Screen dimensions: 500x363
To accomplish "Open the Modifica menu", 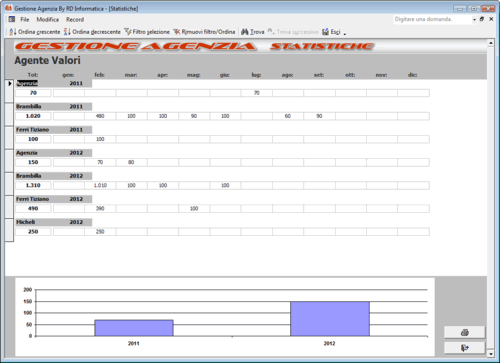I will pos(47,19).
